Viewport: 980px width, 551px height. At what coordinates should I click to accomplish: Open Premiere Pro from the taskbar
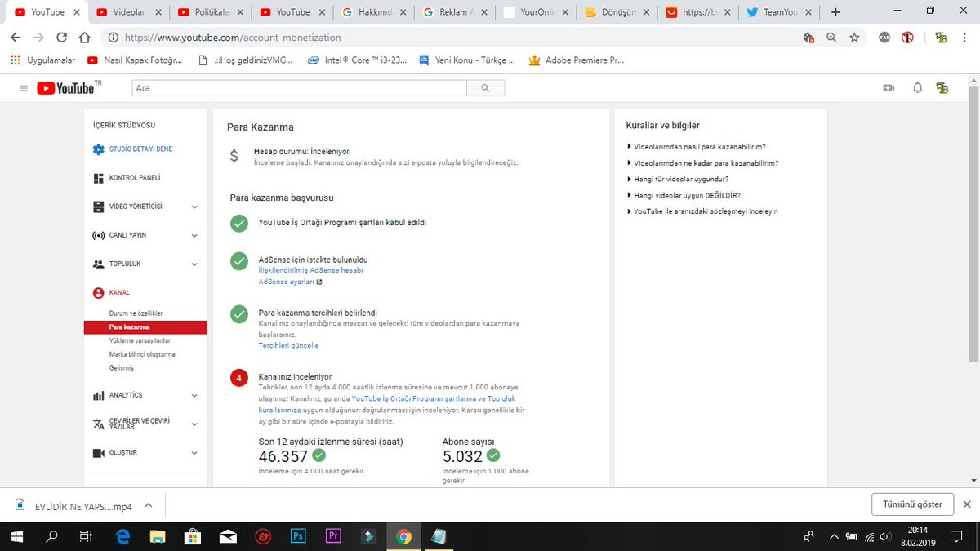pos(333,536)
